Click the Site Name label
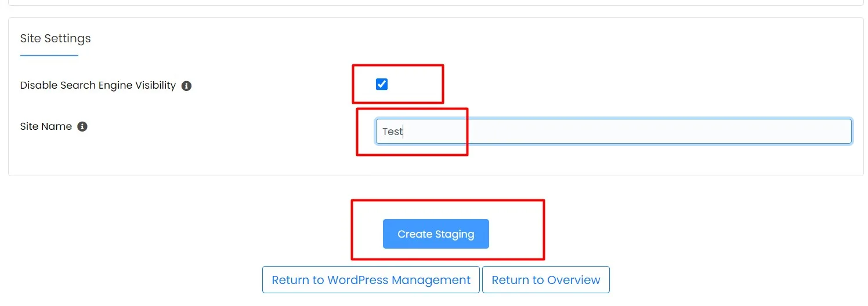The width and height of the screenshot is (868, 306). point(46,126)
